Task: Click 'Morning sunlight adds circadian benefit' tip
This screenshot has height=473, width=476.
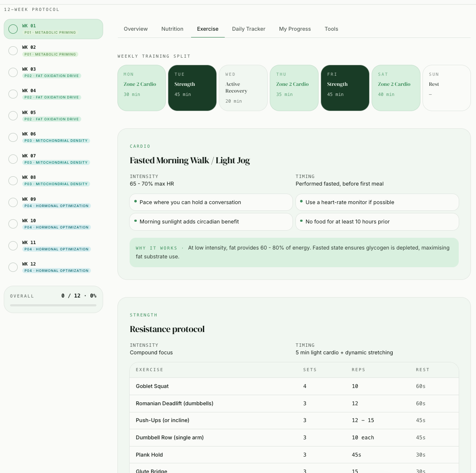Action: click(211, 222)
